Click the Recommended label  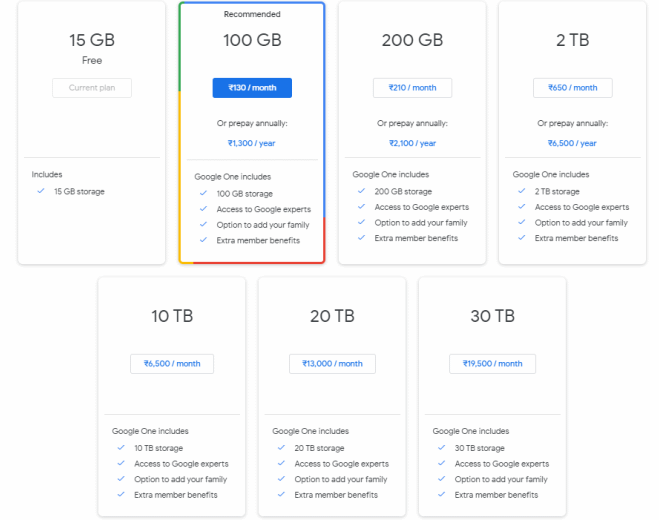(252, 14)
